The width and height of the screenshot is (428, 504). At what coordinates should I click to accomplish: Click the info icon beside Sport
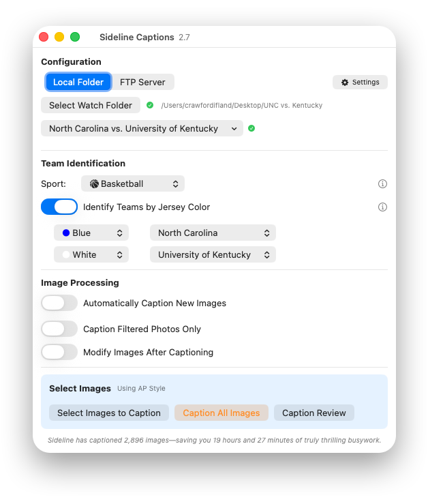(x=382, y=184)
